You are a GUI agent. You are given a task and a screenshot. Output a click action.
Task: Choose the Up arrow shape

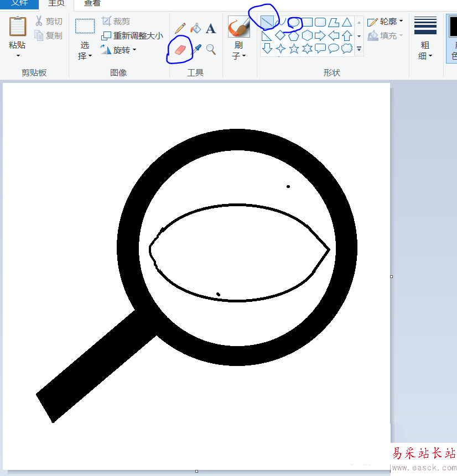(347, 35)
